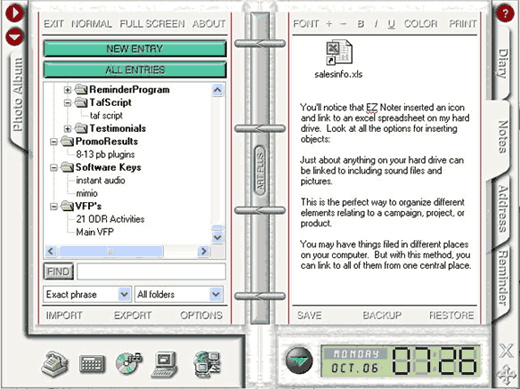Collapse the Software Keys tree node
The width and height of the screenshot is (520, 389).
pyautogui.click(x=54, y=168)
